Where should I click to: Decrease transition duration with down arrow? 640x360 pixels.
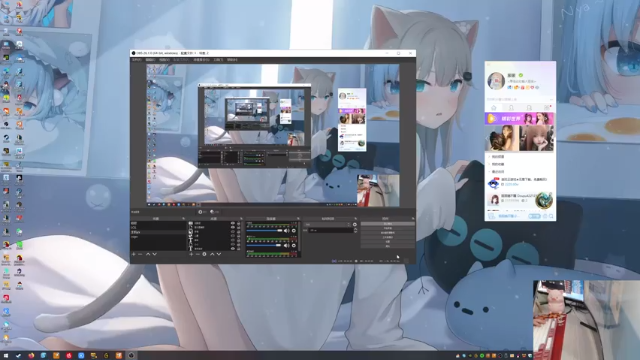coord(355,232)
